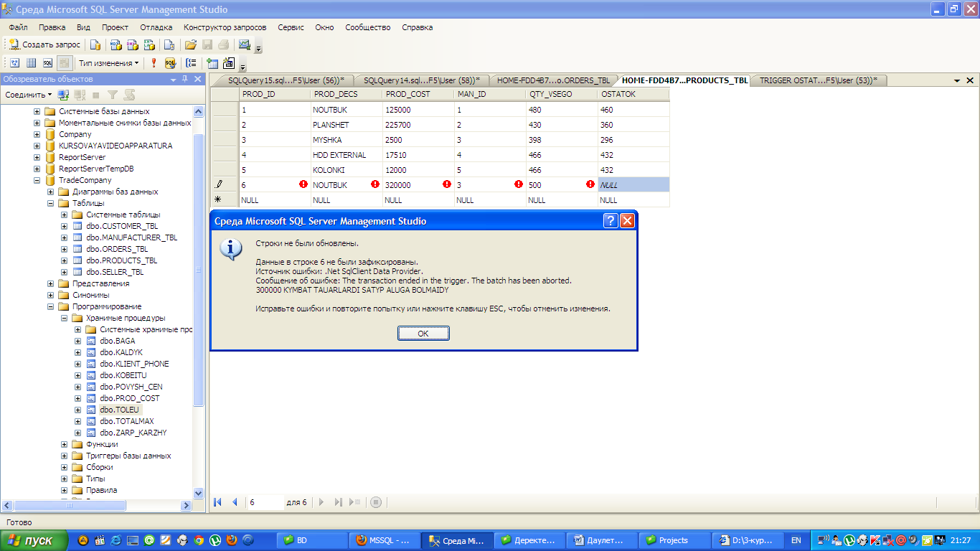Screen dimensions: 980x551
Task: Open the Соединить dropdown in Object Explorer
Action: (x=28, y=95)
